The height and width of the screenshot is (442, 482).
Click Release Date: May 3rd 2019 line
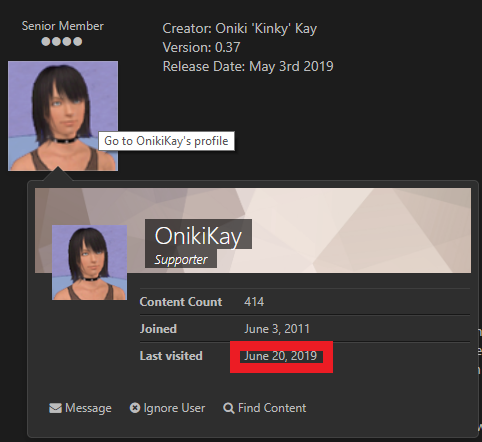(x=248, y=66)
